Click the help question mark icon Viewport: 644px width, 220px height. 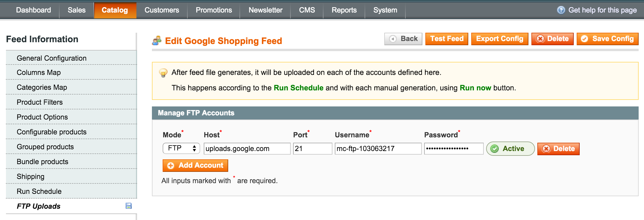coord(561,10)
